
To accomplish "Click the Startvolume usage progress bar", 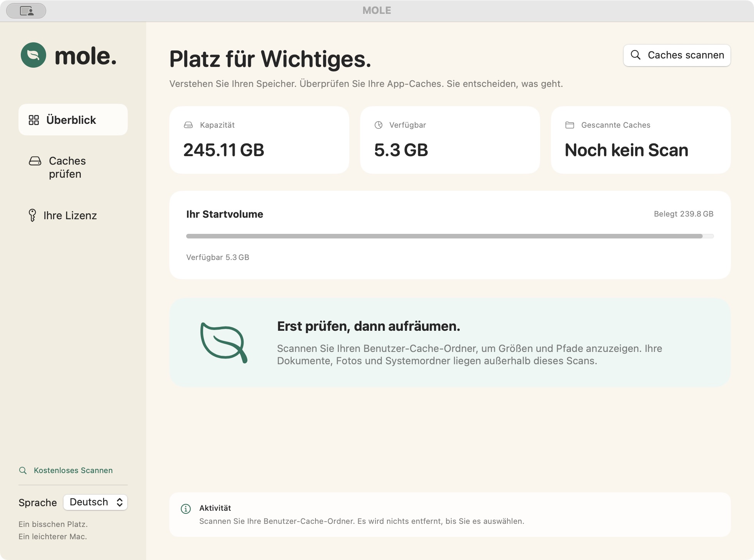I will tap(450, 236).
